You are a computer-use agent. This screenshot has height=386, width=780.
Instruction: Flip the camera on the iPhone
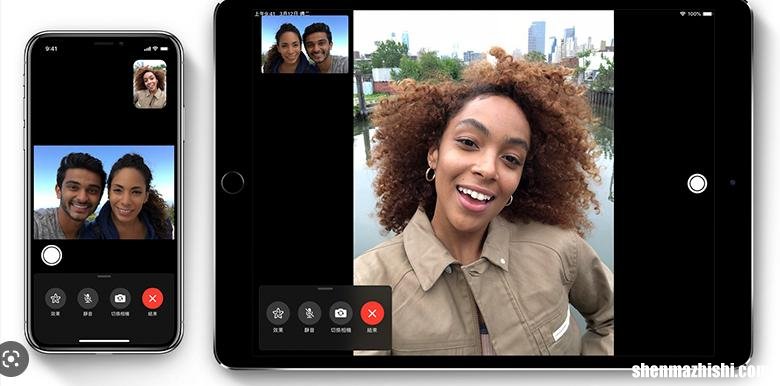[x=120, y=298]
